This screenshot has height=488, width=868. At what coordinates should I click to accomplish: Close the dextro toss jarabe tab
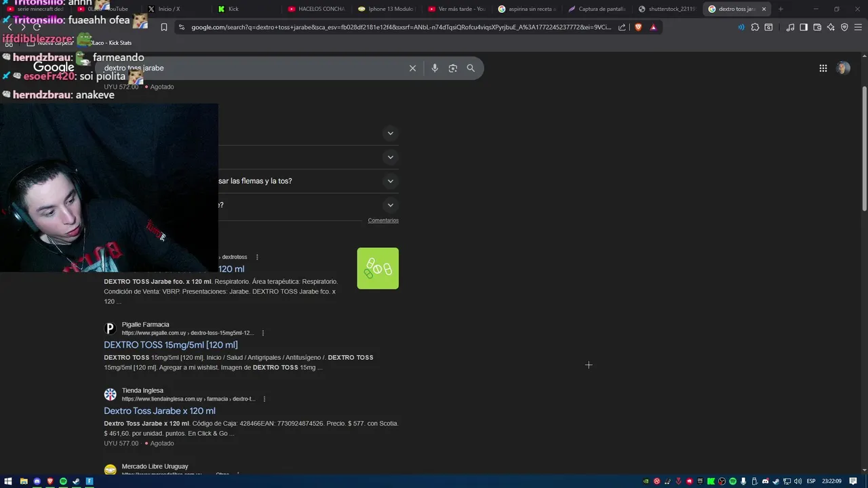coord(764,9)
